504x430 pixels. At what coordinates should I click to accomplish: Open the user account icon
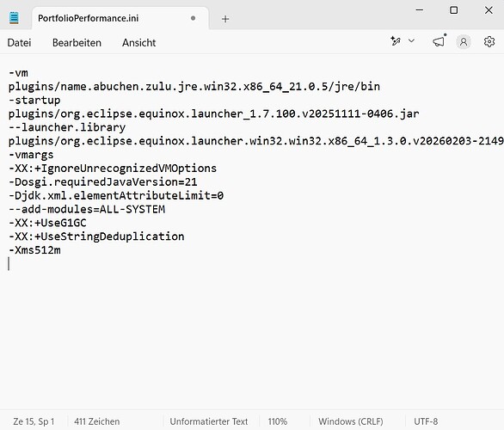[464, 42]
